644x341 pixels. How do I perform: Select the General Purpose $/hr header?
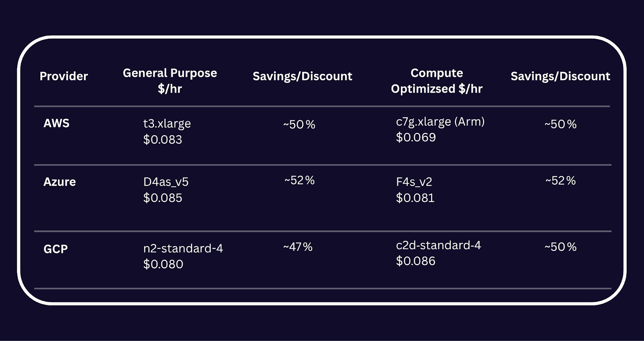tap(169, 81)
